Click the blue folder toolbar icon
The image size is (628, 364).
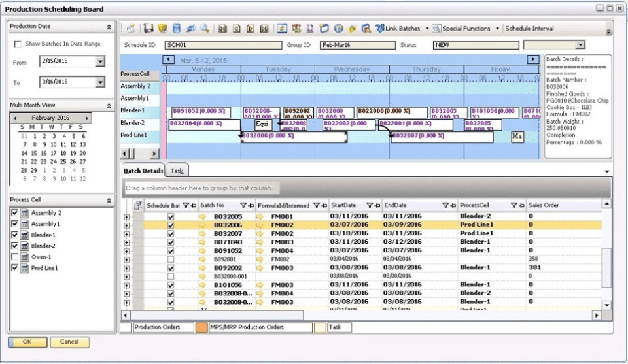tap(324, 28)
